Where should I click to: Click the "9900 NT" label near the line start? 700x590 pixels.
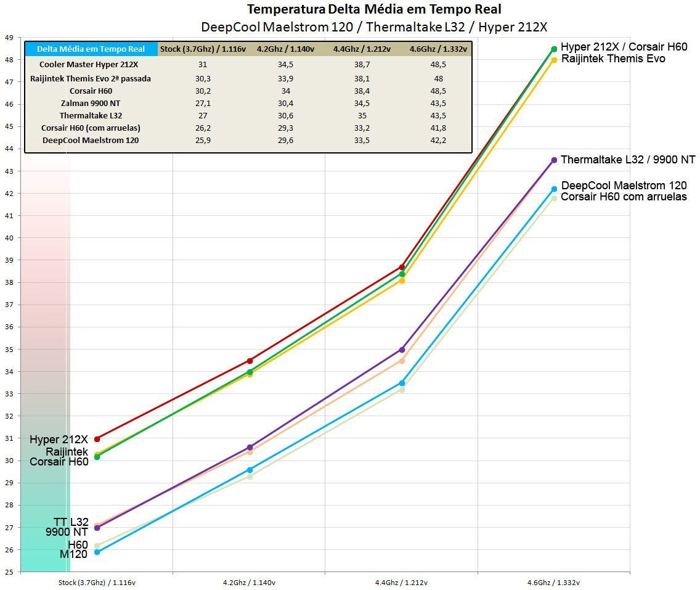point(67,532)
